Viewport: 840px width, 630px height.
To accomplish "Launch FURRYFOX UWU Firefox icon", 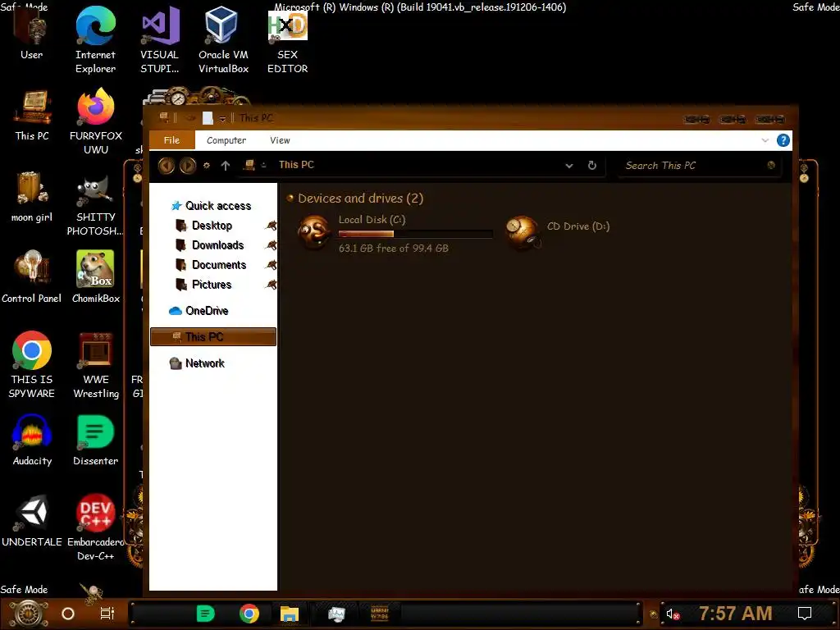I will (95, 122).
